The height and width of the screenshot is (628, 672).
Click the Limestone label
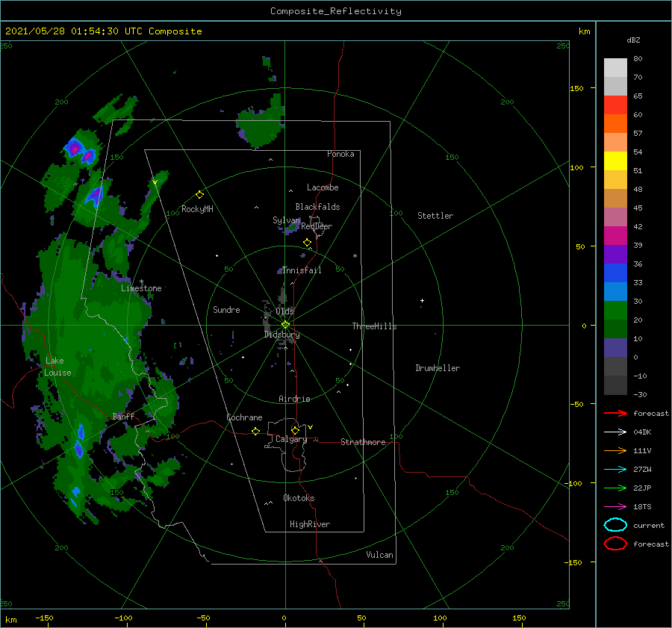141,288
